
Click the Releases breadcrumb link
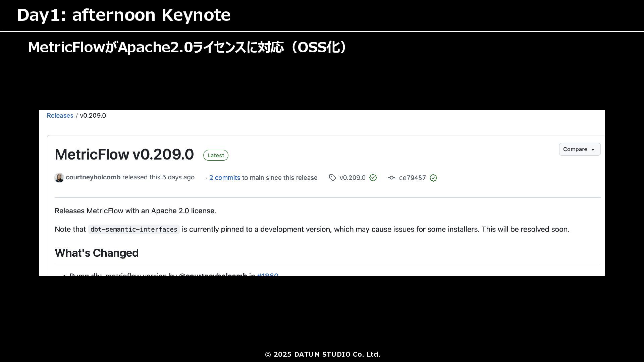coord(60,116)
